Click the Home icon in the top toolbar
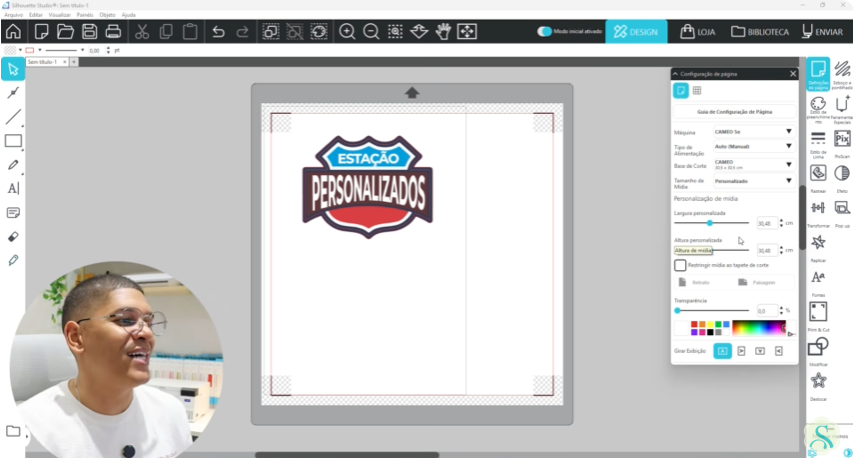This screenshot has height=458, width=853. tap(13, 32)
